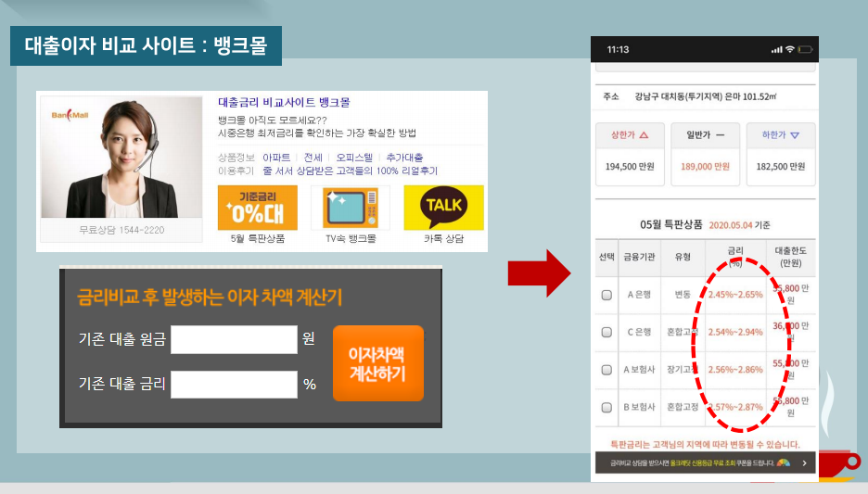The height and width of the screenshot is (494, 868).
Task: Click the 금융기관 column header
Action: click(x=639, y=257)
